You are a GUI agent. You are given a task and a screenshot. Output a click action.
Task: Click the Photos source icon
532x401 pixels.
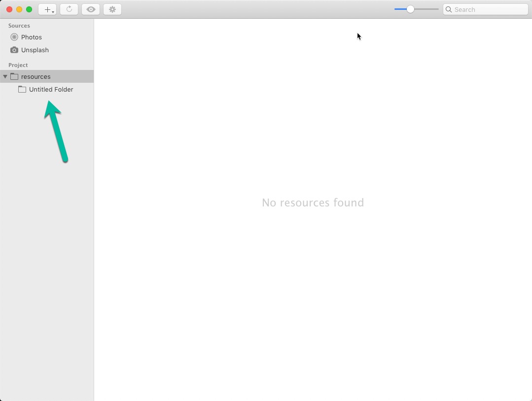click(x=14, y=37)
